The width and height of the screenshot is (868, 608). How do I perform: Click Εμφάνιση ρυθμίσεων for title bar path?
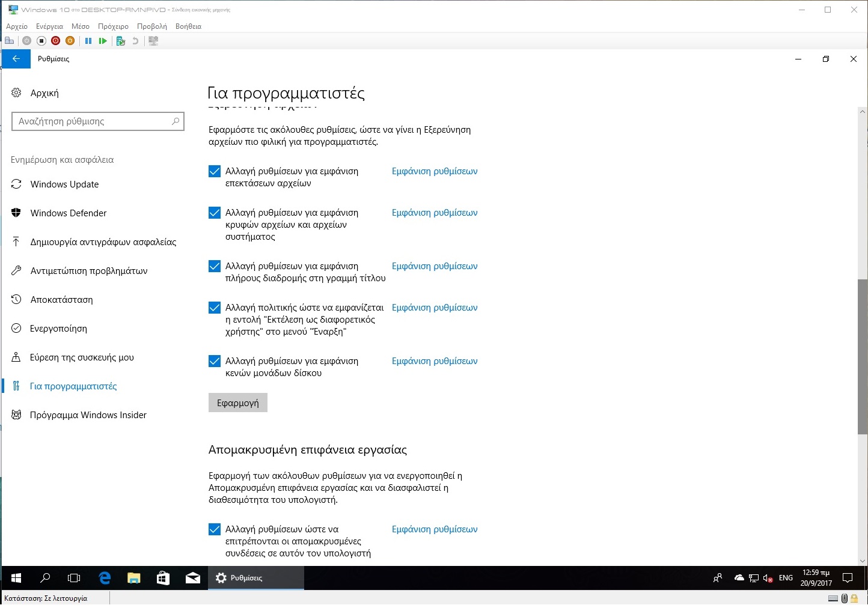pyautogui.click(x=435, y=266)
